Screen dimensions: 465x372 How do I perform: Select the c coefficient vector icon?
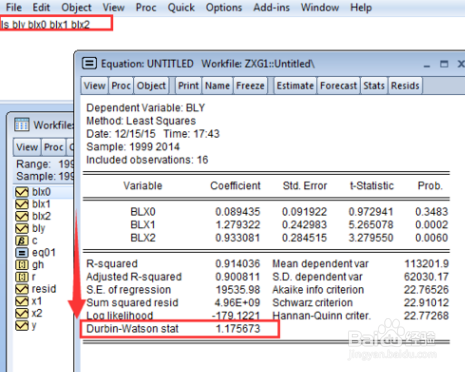[x=22, y=240]
